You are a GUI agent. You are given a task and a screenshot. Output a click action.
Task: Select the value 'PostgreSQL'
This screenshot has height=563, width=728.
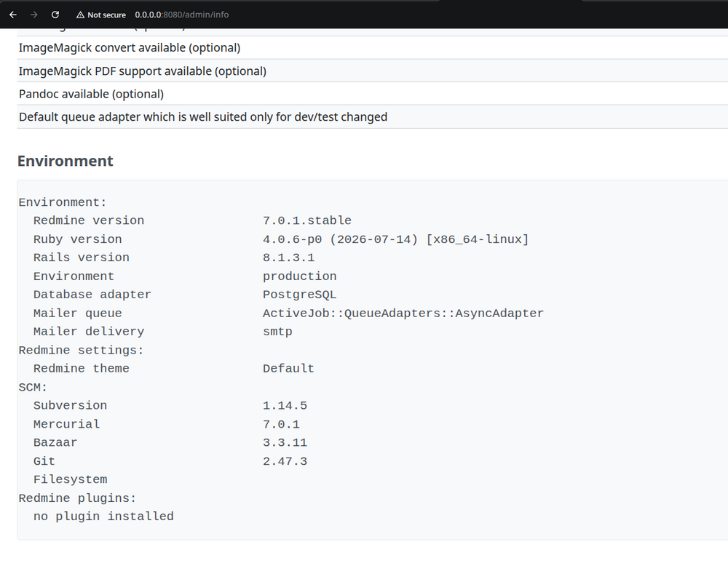[299, 295]
